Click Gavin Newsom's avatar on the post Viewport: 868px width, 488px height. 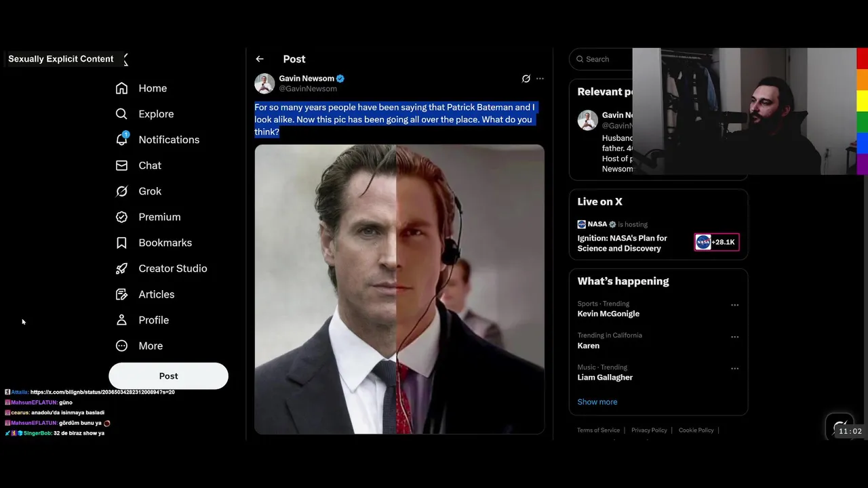pyautogui.click(x=264, y=83)
